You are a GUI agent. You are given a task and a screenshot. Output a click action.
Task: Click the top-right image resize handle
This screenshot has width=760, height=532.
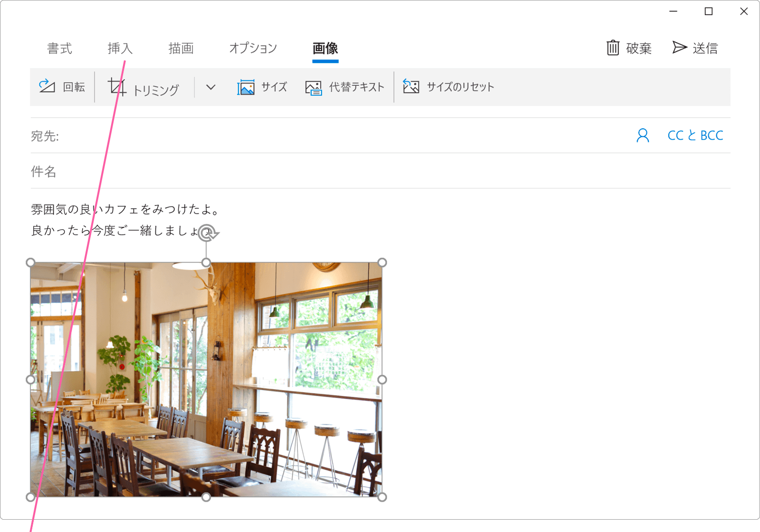click(382, 262)
